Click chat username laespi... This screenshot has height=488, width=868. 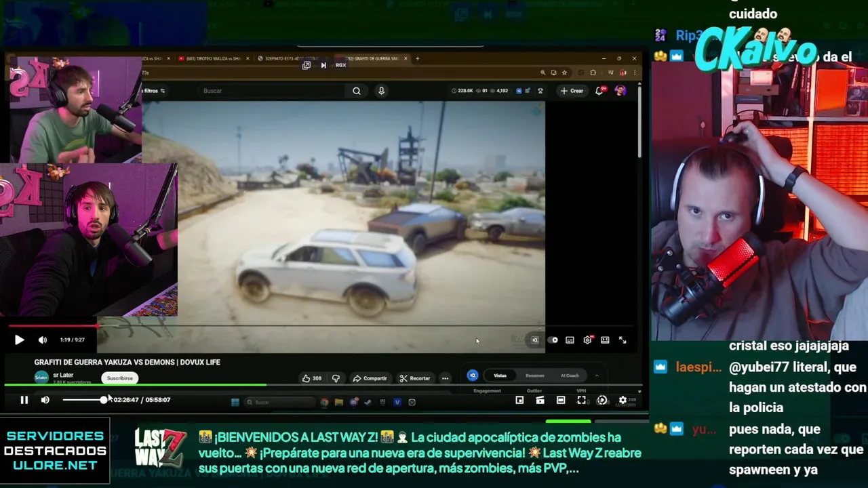[x=698, y=367]
